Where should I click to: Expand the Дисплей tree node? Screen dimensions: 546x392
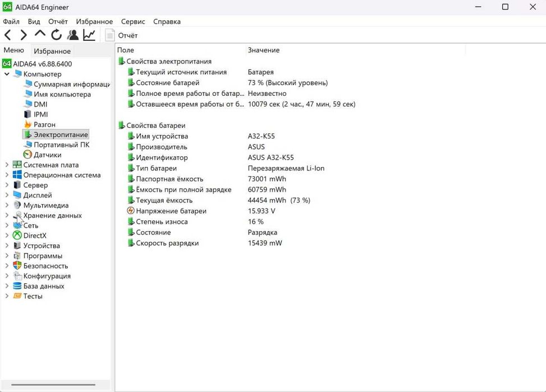coord(7,195)
